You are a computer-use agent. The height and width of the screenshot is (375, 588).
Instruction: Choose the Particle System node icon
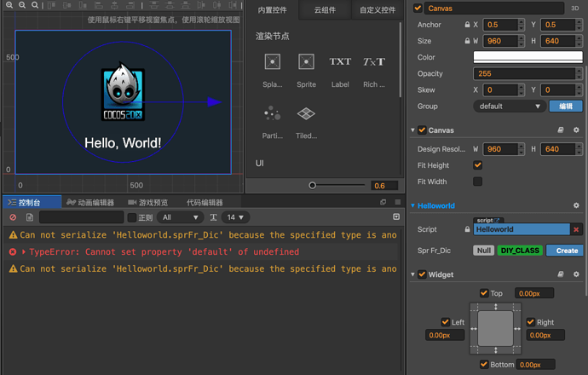pyautogui.click(x=272, y=113)
